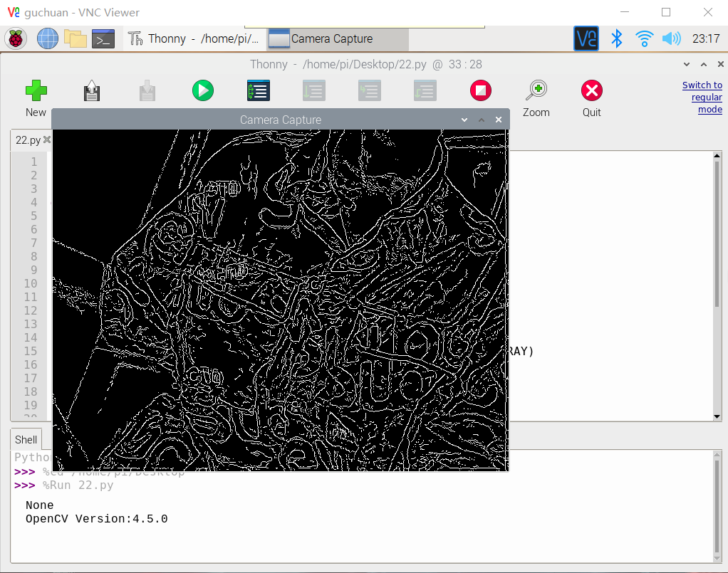728x573 pixels.
Task: Click the Load file icon in Thonny toolbar
Action: 91,90
